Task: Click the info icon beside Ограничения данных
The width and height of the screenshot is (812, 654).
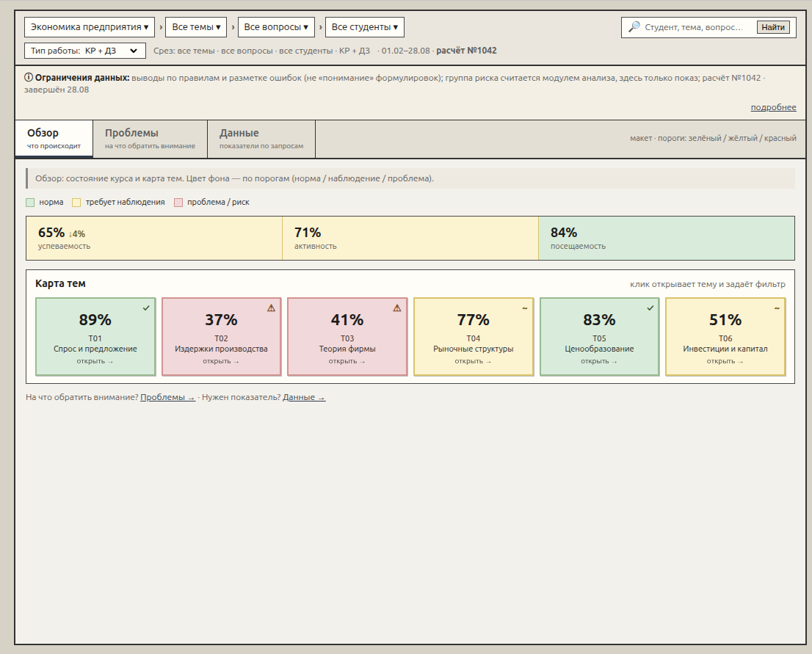Action: point(29,78)
